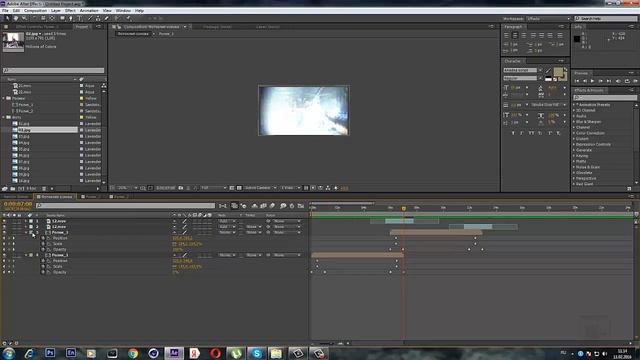Click the current time indicator on timeline ruler
This screenshot has width=640, height=360.
(404, 209)
